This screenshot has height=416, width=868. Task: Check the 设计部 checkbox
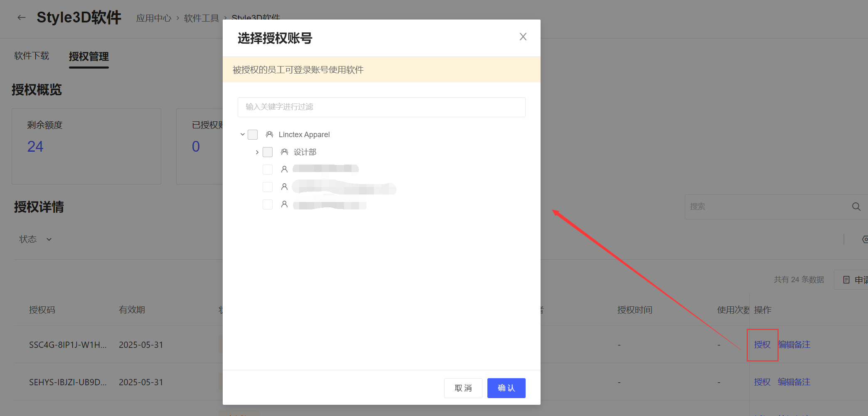[x=268, y=152]
